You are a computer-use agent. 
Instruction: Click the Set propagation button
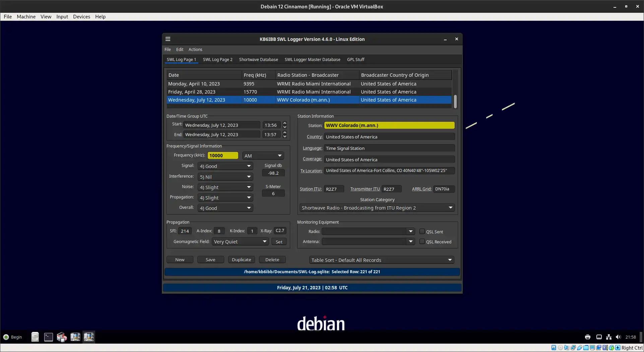coord(279,242)
